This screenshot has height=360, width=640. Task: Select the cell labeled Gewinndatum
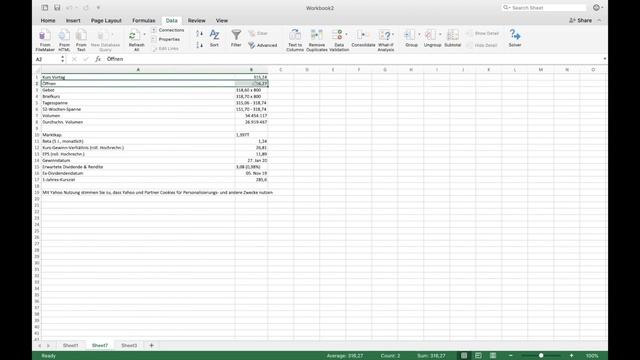click(138, 160)
